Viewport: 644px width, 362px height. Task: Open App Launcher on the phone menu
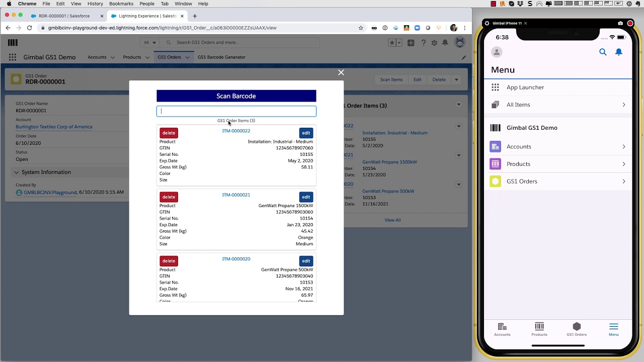tap(558, 87)
